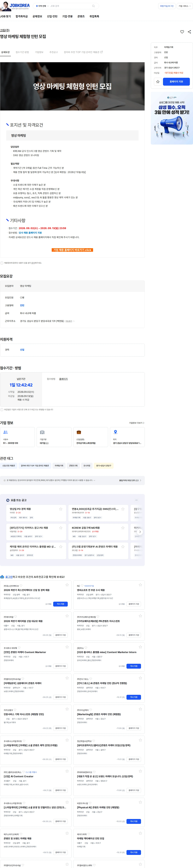The image size is (193, 868).
Task: Star the KCREW 공동구매 MD채용 card
Action: point(123,528)
